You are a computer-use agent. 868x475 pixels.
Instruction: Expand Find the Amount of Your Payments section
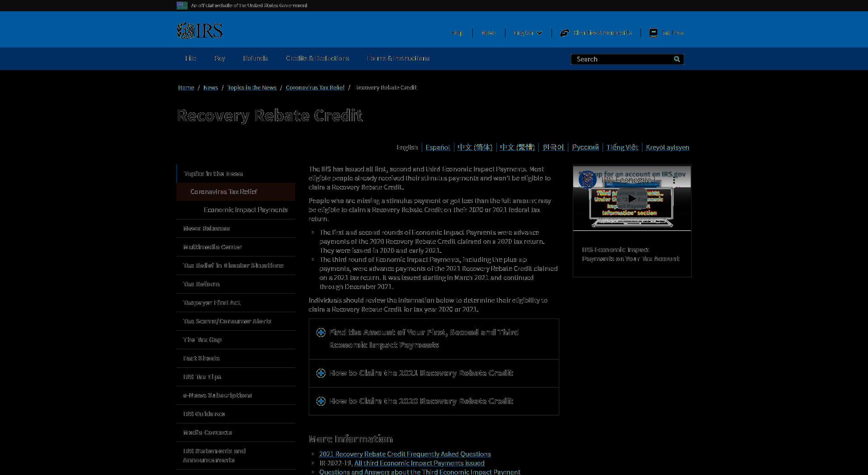tap(434, 339)
